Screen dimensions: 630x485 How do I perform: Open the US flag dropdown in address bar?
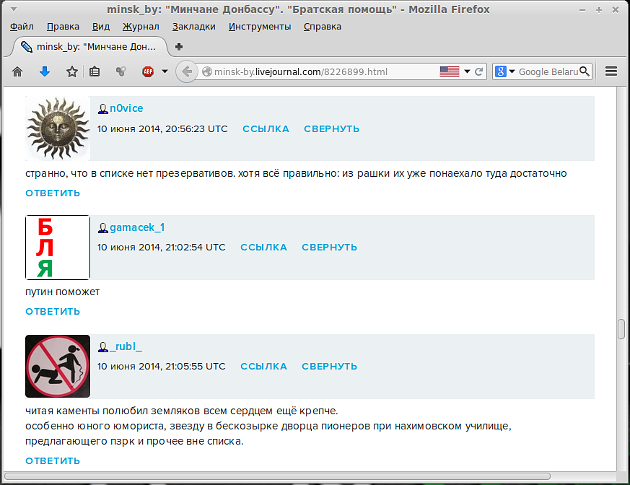[x=453, y=72]
